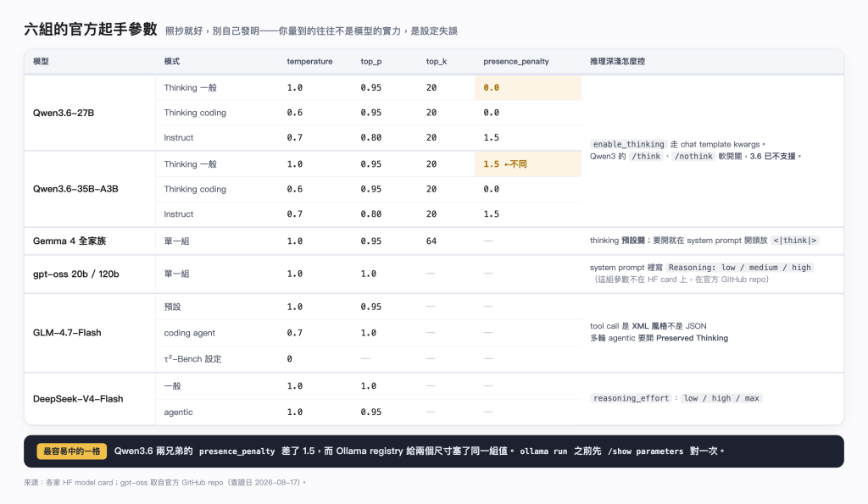This screenshot has height=504, width=868.
Task: Click the <|think|> code tag
Action: (795, 241)
